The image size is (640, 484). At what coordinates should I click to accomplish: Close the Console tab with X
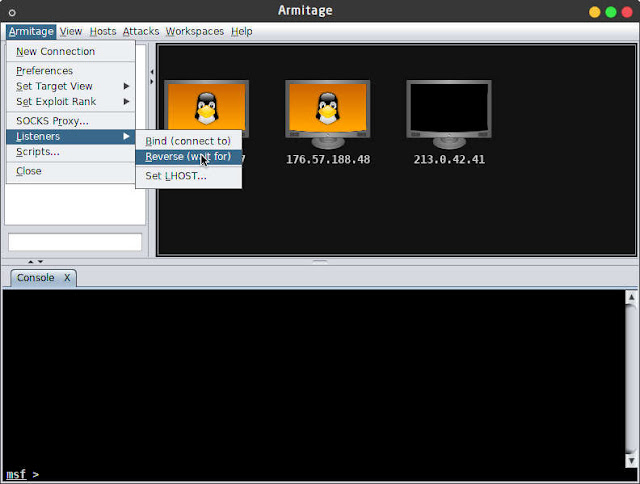point(67,278)
